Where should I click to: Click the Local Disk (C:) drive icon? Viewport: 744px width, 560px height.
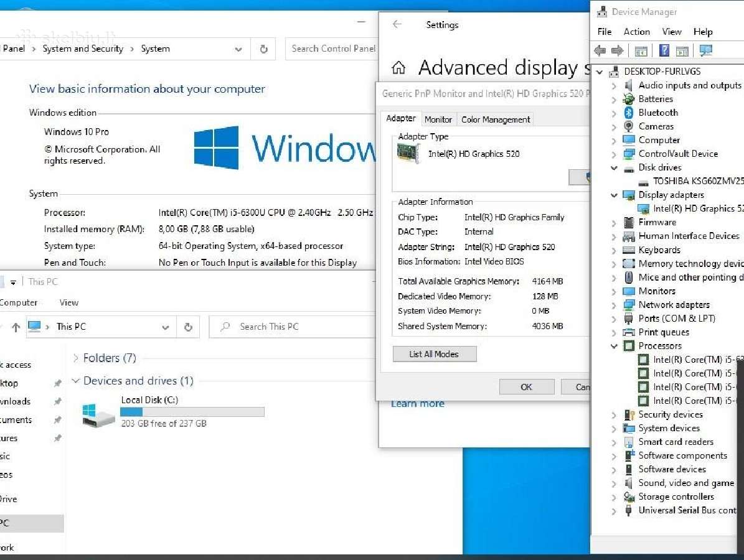pos(98,415)
